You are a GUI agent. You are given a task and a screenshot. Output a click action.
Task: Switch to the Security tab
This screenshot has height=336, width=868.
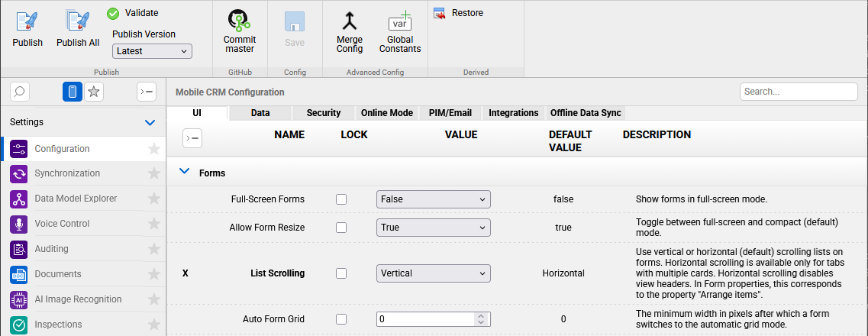(x=323, y=113)
